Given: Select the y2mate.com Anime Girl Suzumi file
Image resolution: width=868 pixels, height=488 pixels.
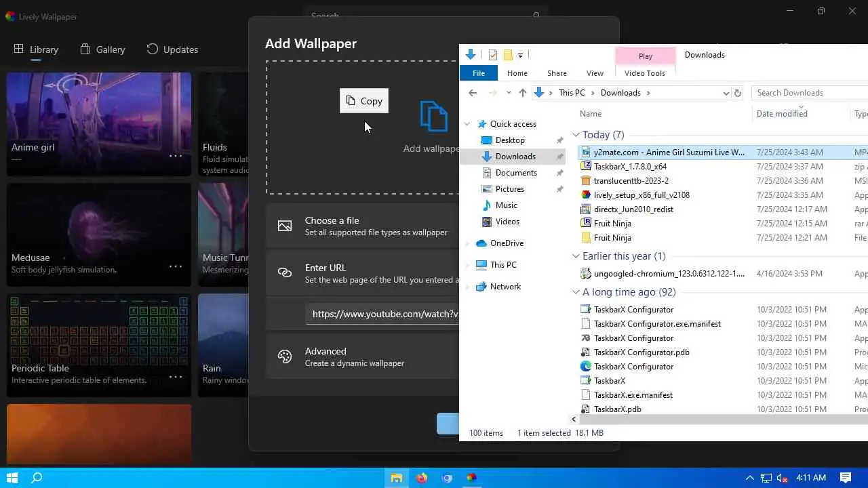Looking at the screenshot, I should (669, 152).
